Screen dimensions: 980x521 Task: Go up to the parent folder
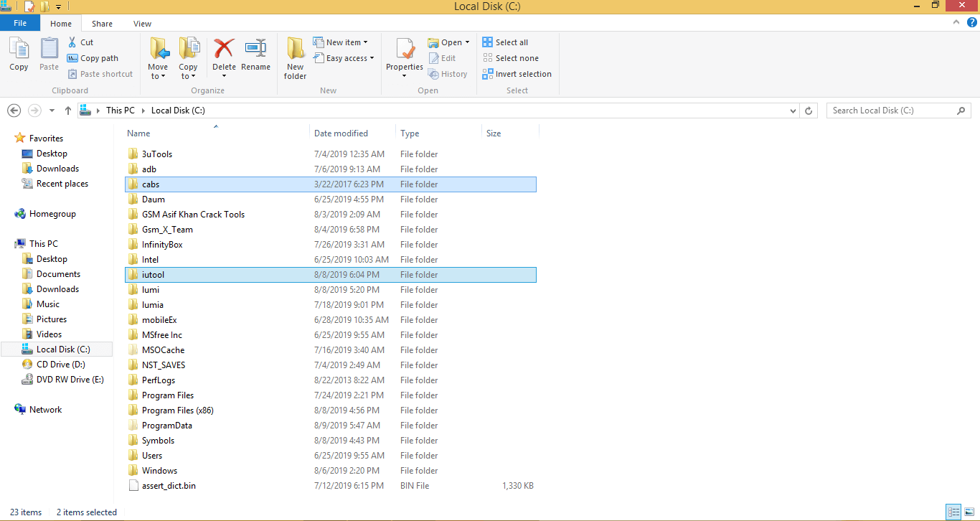click(68, 110)
